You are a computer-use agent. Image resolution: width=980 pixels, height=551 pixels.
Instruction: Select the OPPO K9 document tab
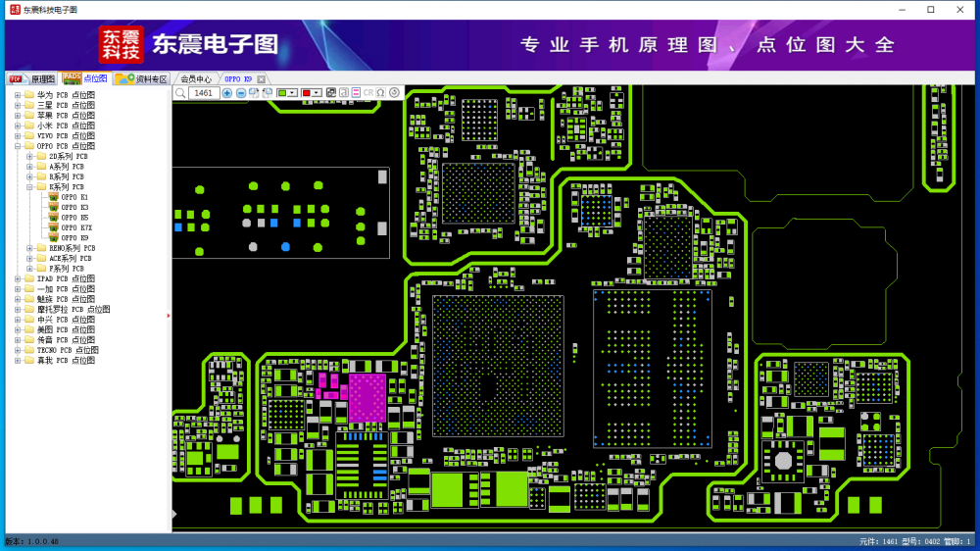coord(238,78)
